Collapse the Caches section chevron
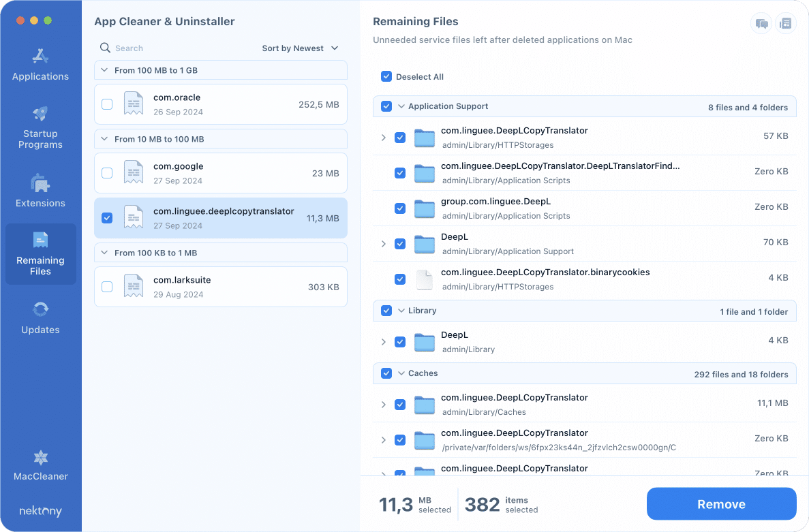 [401, 373]
